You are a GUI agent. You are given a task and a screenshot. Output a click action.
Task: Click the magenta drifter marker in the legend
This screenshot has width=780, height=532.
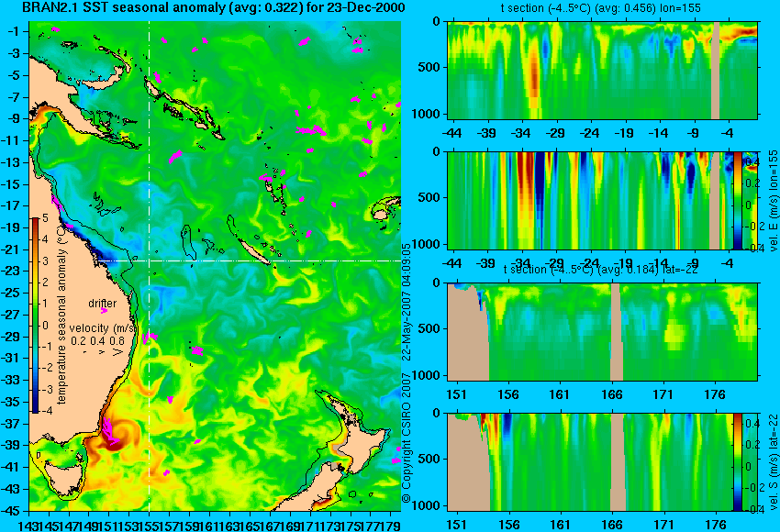click(x=104, y=311)
